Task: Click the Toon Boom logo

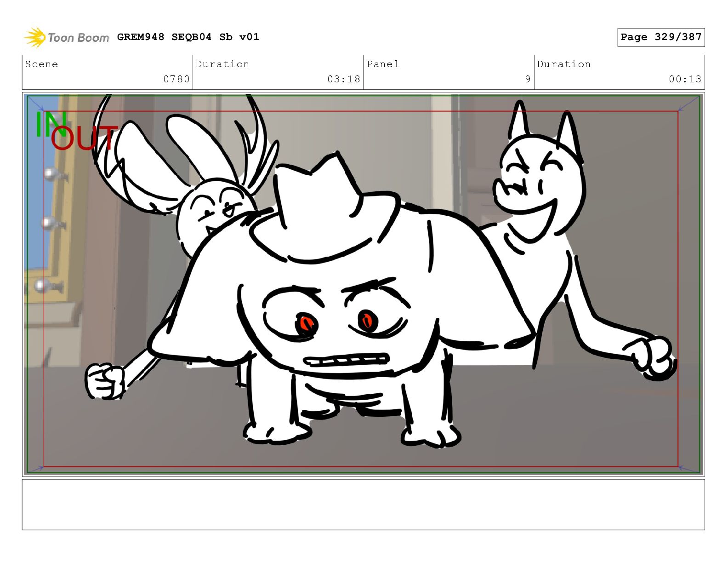Action: pyautogui.click(x=67, y=37)
